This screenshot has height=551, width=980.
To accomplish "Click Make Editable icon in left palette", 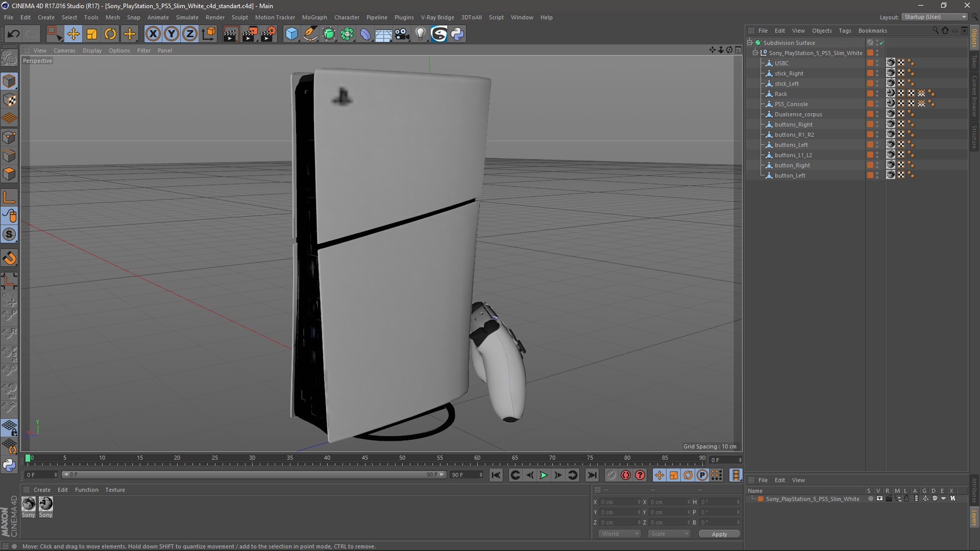I will tap(9, 58).
